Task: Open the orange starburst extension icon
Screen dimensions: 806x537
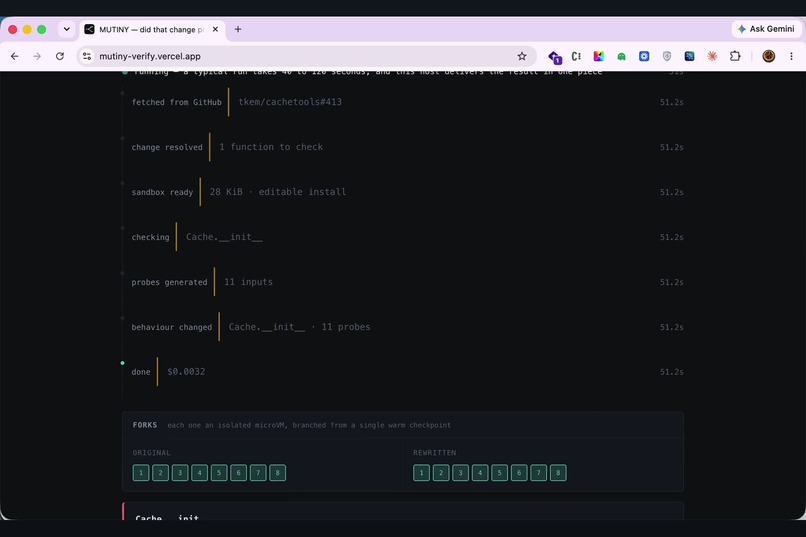Action: coord(712,56)
